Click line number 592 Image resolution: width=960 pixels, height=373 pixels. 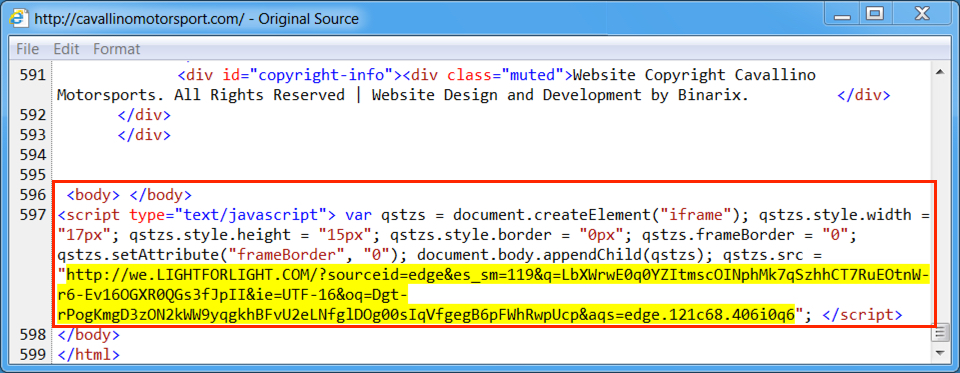pyautogui.click(x=33, y=115)
